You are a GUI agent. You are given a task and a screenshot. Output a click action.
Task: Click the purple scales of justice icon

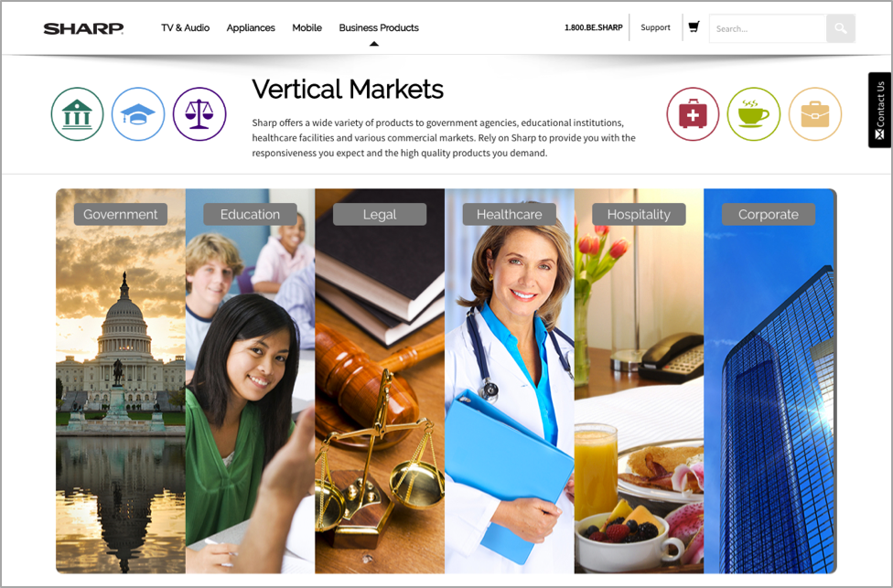tap(199, 113)
